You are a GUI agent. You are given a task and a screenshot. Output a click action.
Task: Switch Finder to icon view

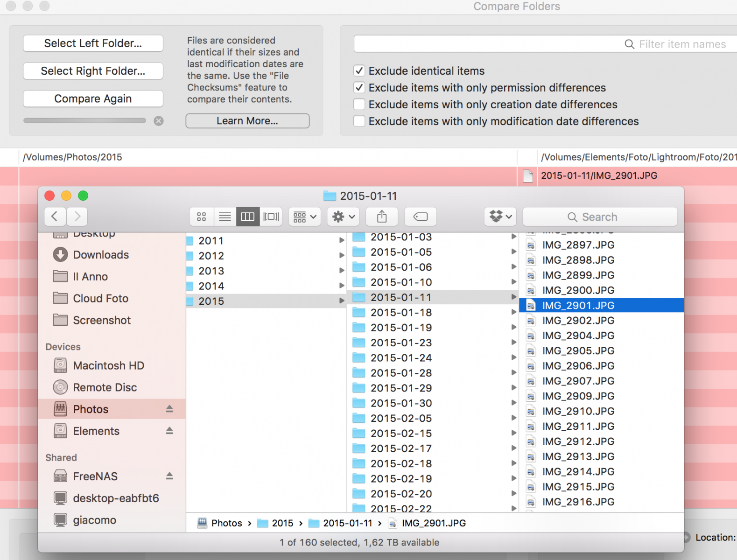[202, 217]
